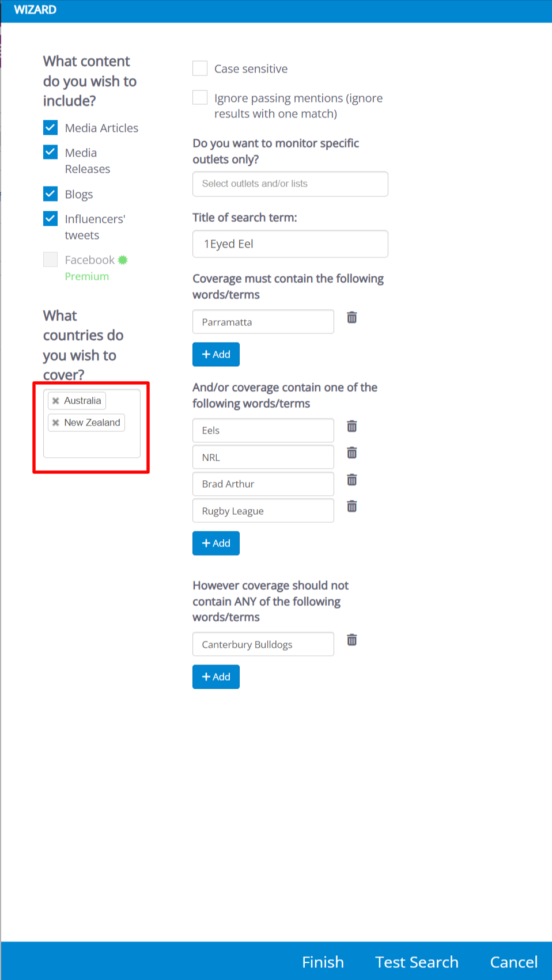The image size is (552, 980).
Task: Delete the Eels term with trash icon
Action: coord(352,426)
